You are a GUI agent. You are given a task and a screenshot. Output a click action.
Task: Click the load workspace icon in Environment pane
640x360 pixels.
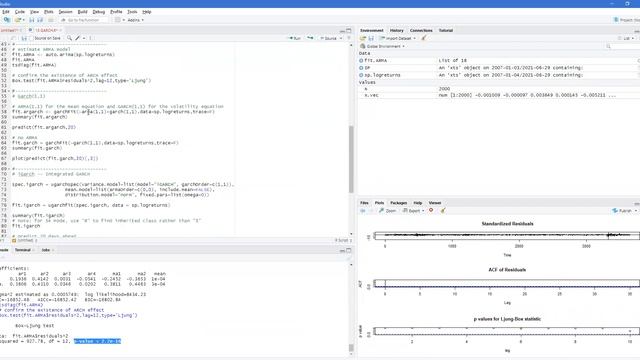(x=362, y=38)
